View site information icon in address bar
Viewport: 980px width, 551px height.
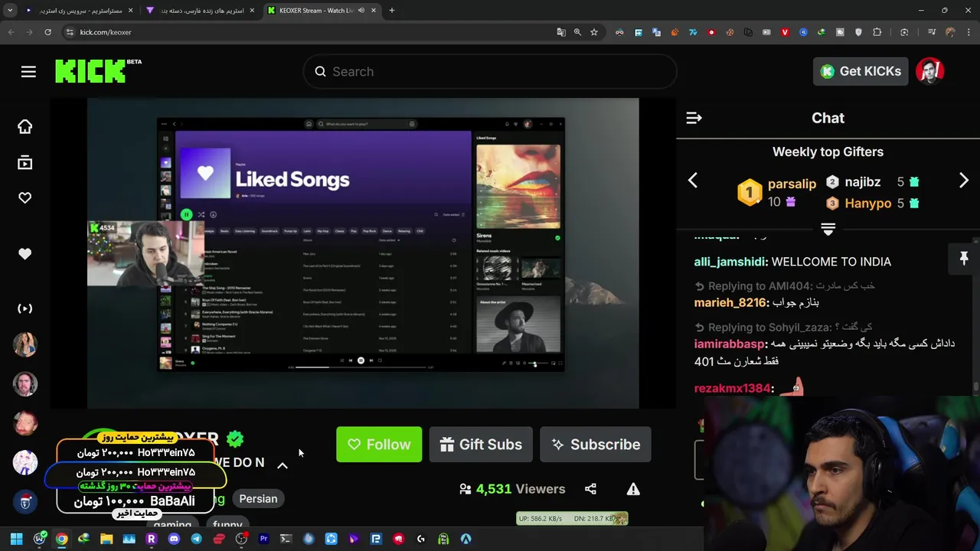70,32
